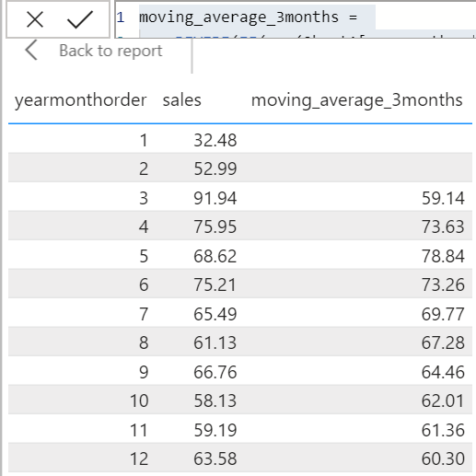Select moving average value 69.77
The image size is (476, 476).
443,314
